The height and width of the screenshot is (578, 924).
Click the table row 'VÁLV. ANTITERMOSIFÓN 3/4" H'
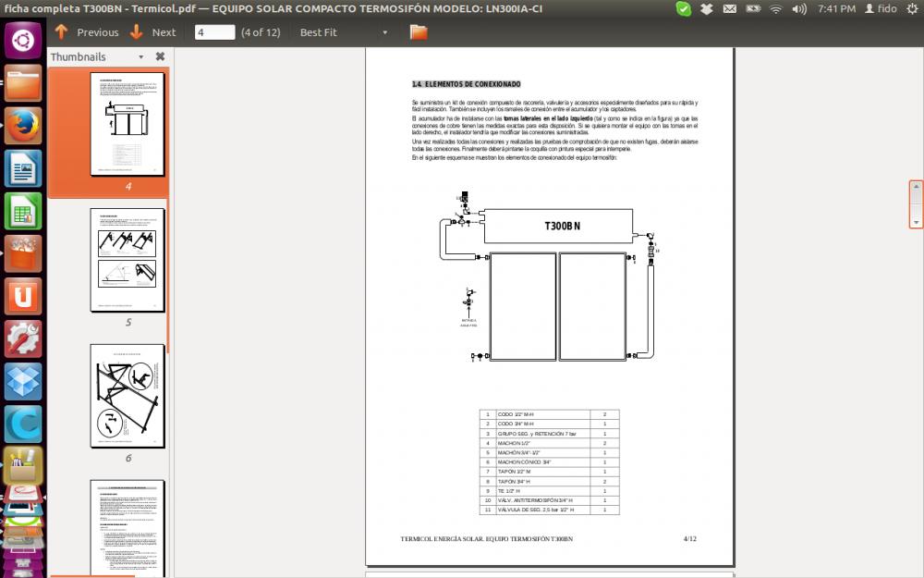549,500
